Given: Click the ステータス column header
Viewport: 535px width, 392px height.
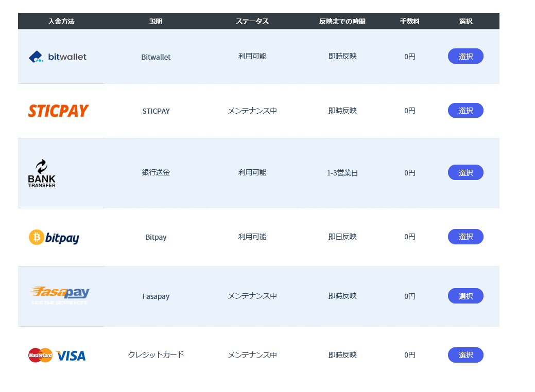Looking at the screenshot, I should click(252, 21).
